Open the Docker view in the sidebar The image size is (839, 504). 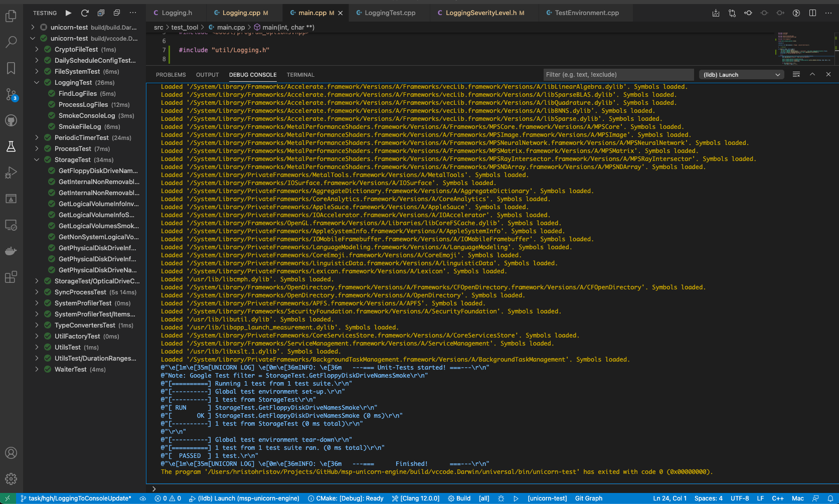click(11, 251)
